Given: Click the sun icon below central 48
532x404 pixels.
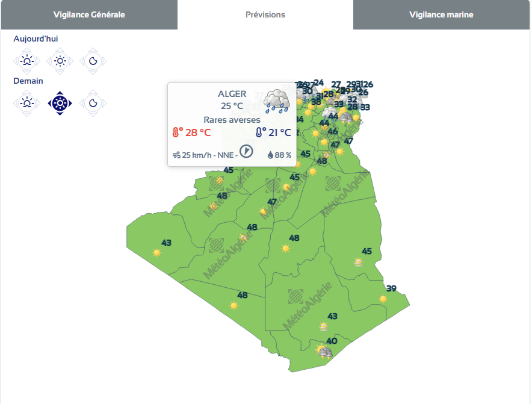Looking at the screenshot, I should [x=285, y=249].
